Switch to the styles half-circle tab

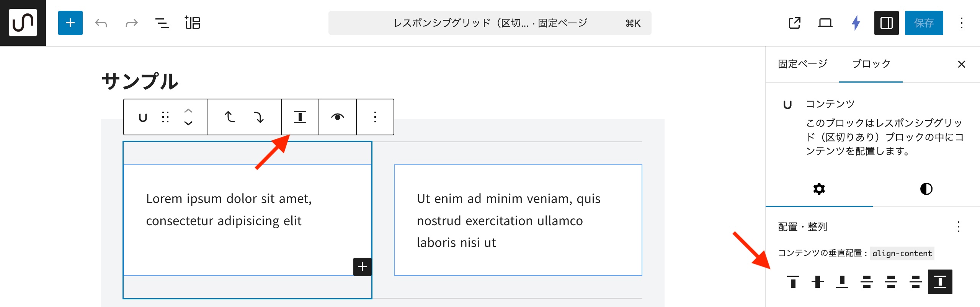tap(926, 189)
